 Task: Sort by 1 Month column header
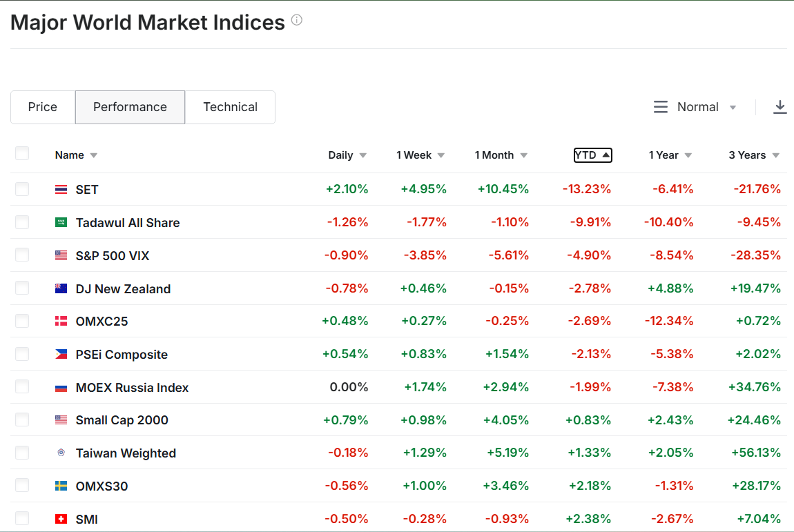click(501, 155)
